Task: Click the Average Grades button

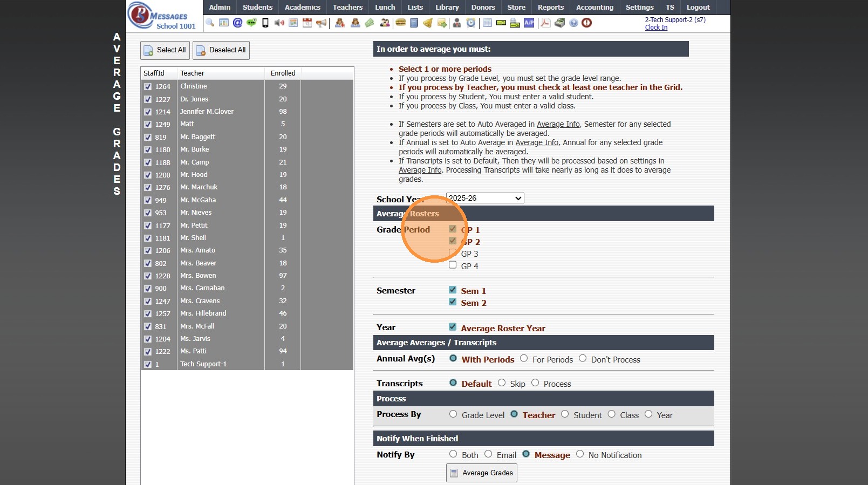Action: (482, 473)
